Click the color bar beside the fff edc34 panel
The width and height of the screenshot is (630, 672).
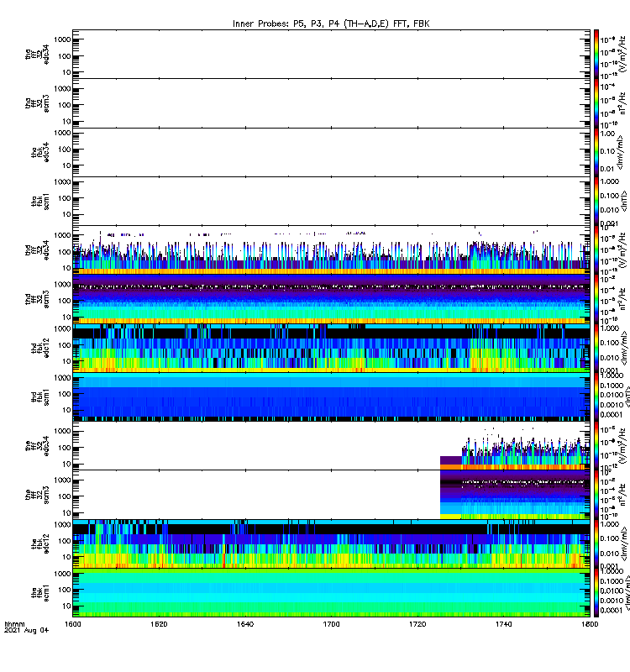click(596, 446)
